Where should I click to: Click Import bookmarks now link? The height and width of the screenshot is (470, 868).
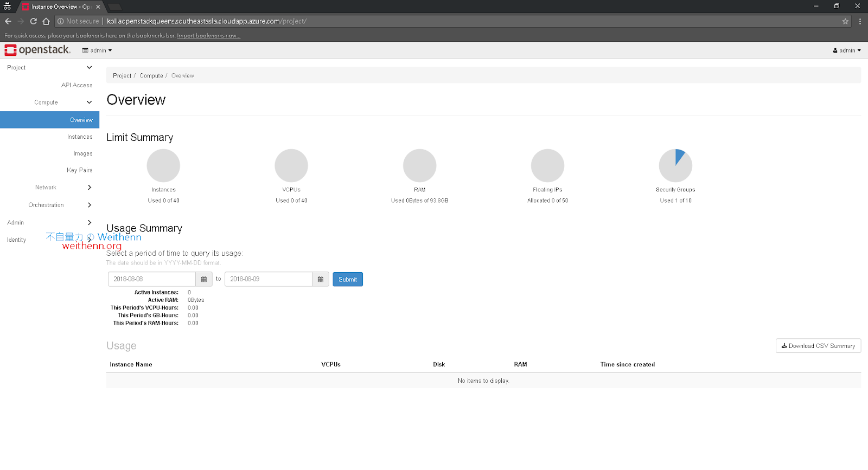[x=208, y=36]
